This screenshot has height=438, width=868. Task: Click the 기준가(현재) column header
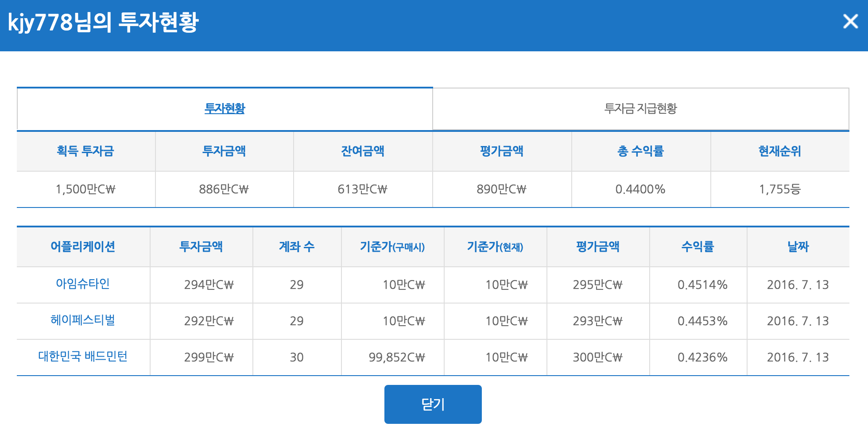pos(495,247)
